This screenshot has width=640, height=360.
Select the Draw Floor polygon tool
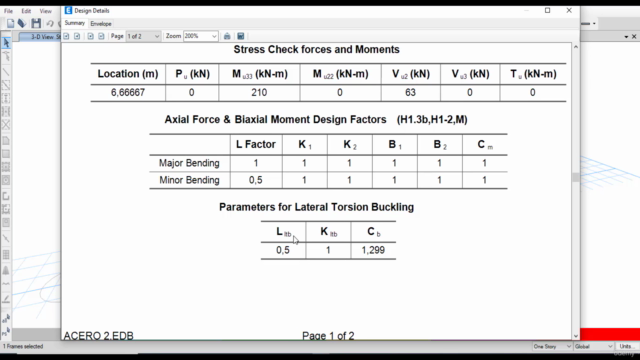pos(6,141)
